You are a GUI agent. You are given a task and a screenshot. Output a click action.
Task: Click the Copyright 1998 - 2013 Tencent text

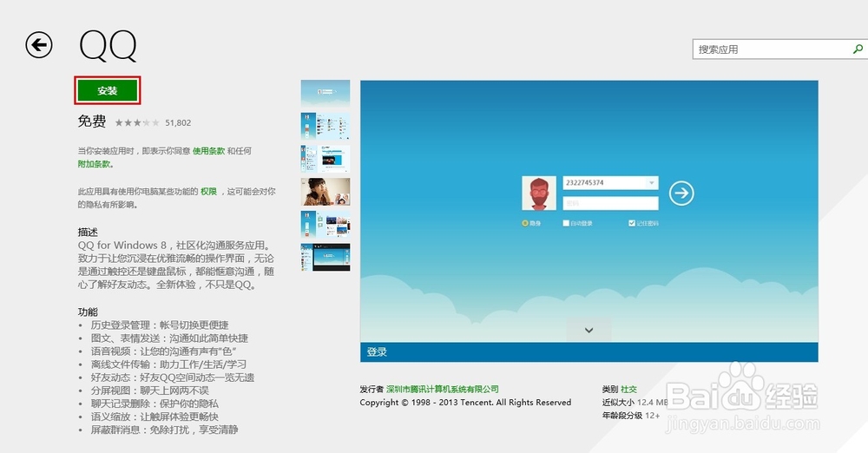[x=465, y=403]
